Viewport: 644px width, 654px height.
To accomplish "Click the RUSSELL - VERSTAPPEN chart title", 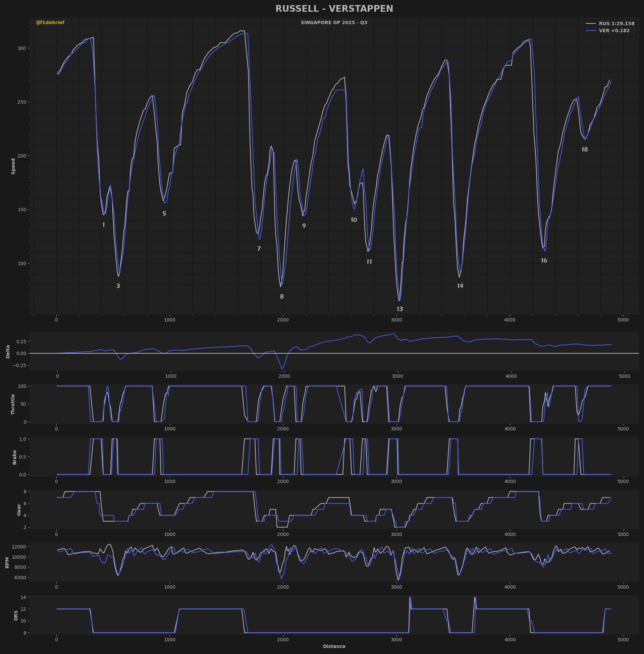I will pyautogui.click(x=334, y=9).
